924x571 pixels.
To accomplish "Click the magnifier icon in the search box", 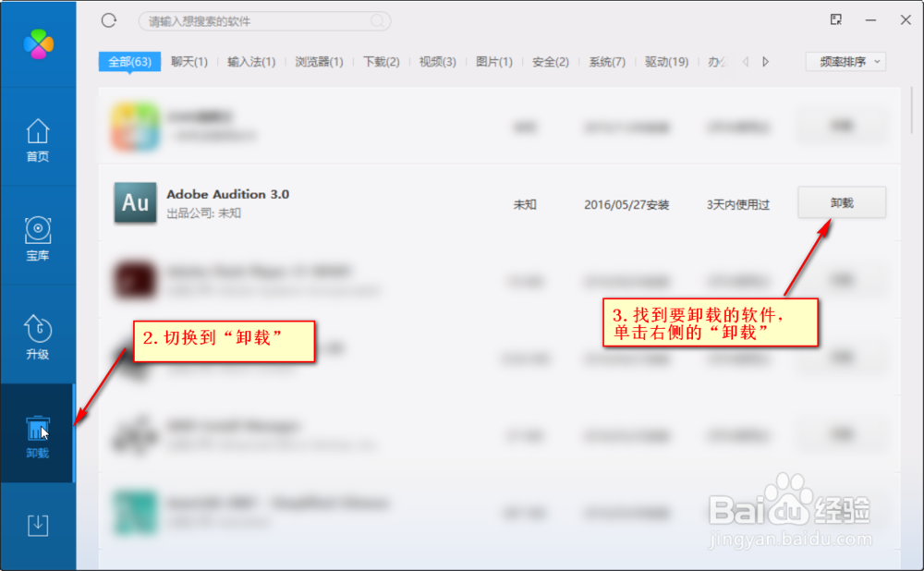I will pyautogui.click(x=377, y=20).
